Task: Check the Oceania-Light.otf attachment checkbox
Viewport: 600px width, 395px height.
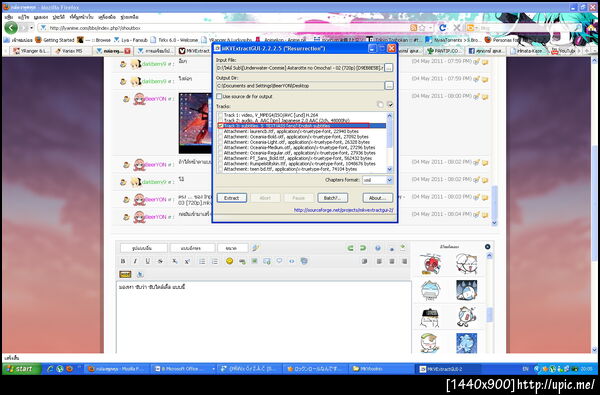Action: 220,142
